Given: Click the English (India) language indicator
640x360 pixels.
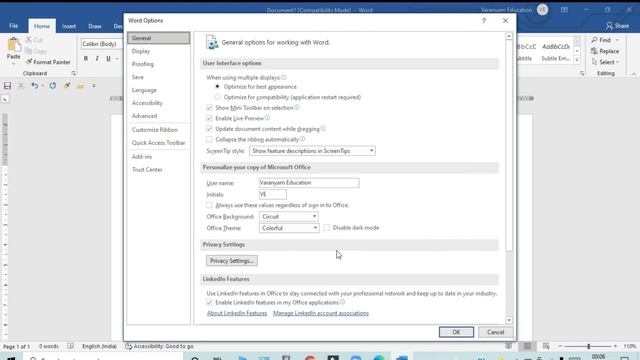Looking at the screenshot, I should tap(99, 346).
